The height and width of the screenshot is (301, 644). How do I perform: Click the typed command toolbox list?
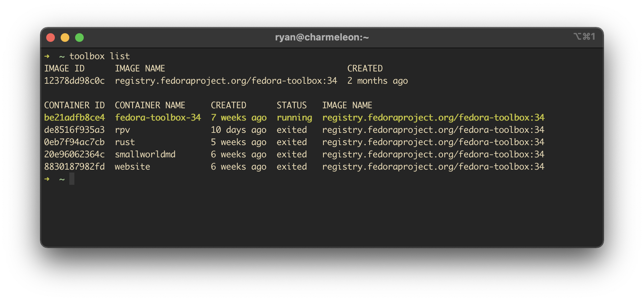pos(99,56)
